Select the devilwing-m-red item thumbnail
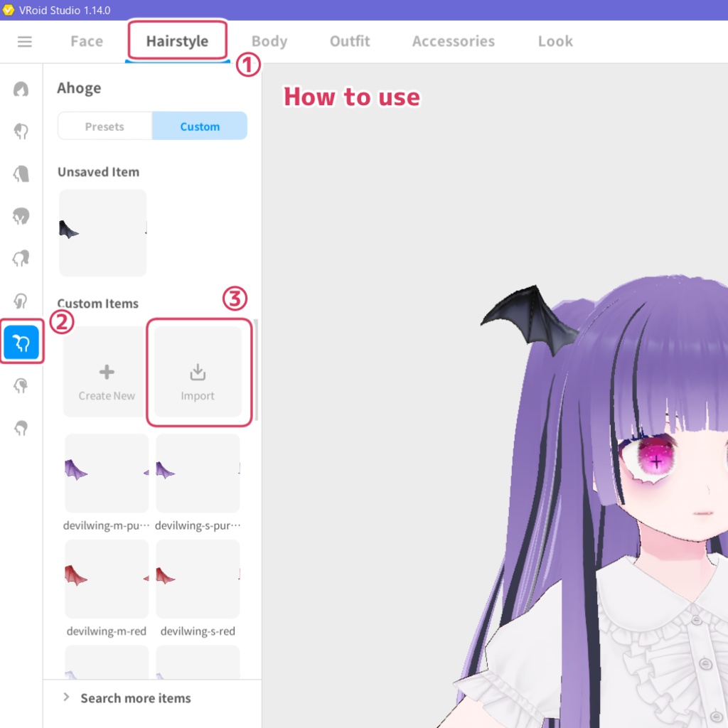This screenshot has width=728, height=728. tap(107, 578)
